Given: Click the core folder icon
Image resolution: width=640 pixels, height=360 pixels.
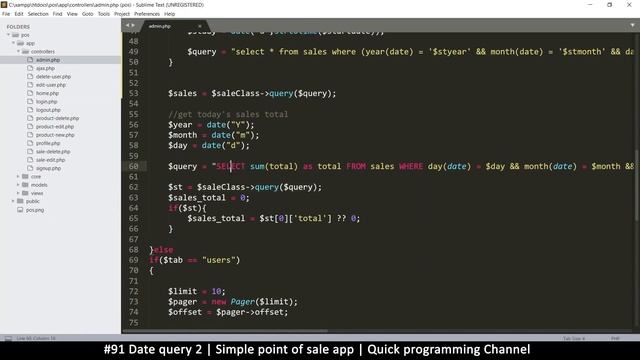Looking at the screenshot, I should pyautogui.click(x=25, y=176).
